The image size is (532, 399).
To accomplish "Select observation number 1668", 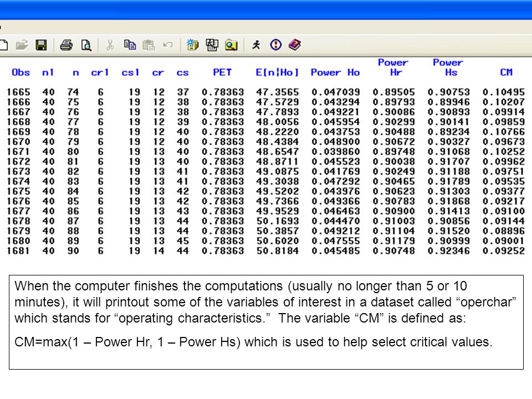I will pyautogui.click(x=19, y=122).
